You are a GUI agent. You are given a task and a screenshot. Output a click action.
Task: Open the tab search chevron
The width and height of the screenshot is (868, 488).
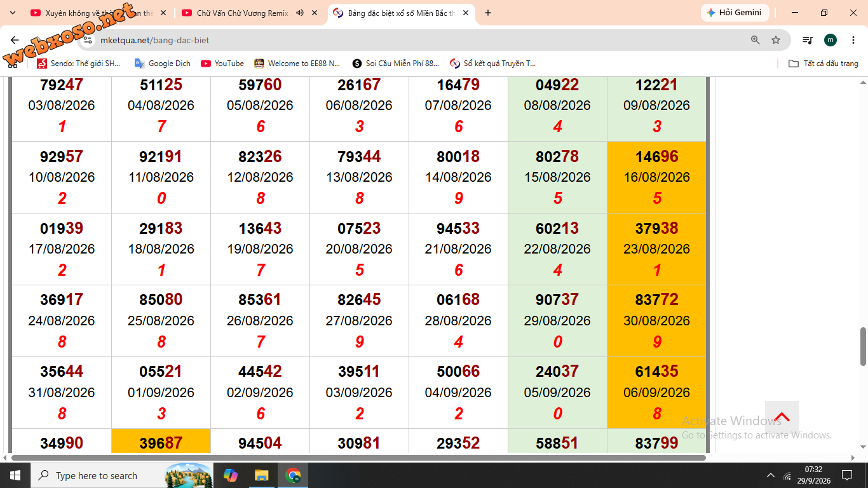pyautogui.click(x=12, y=13)
